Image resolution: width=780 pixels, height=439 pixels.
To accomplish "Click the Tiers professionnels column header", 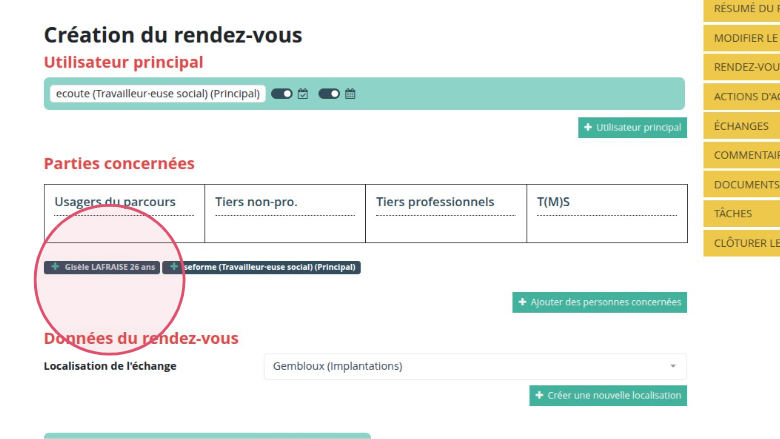I will coord(435,202).
